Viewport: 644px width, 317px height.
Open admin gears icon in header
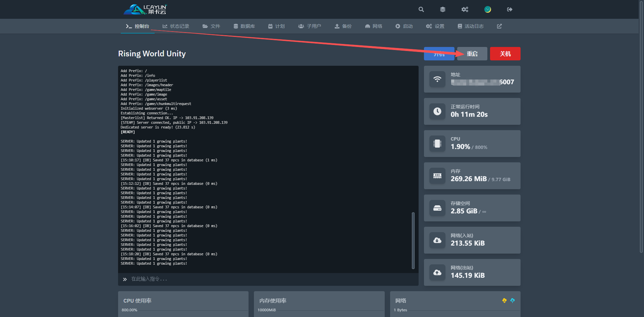click(x=465, y=9)
